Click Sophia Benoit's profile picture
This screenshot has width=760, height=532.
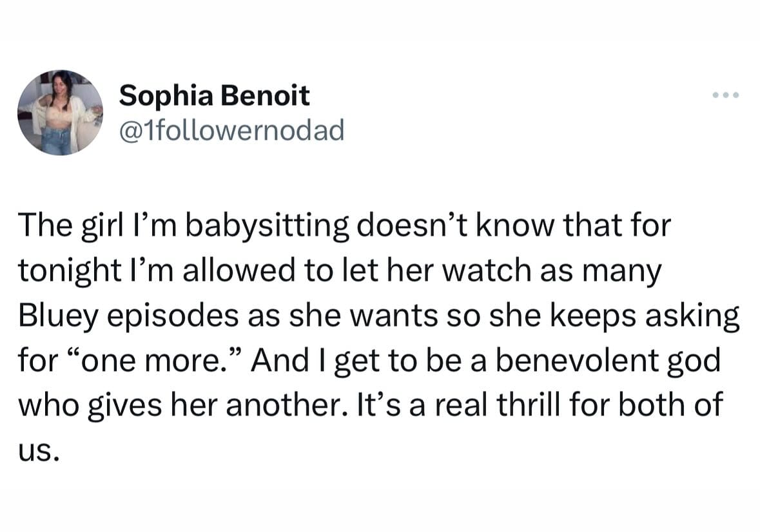(x=60, y=113)
